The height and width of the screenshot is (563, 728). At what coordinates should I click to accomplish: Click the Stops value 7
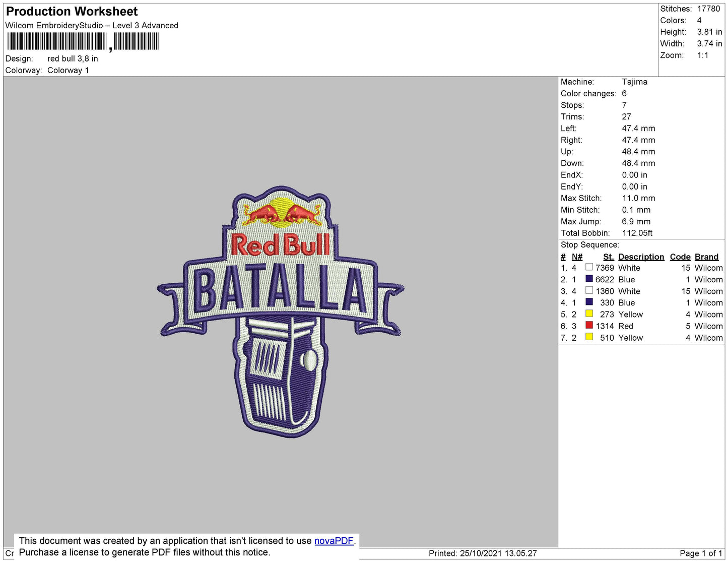point(624,105)
